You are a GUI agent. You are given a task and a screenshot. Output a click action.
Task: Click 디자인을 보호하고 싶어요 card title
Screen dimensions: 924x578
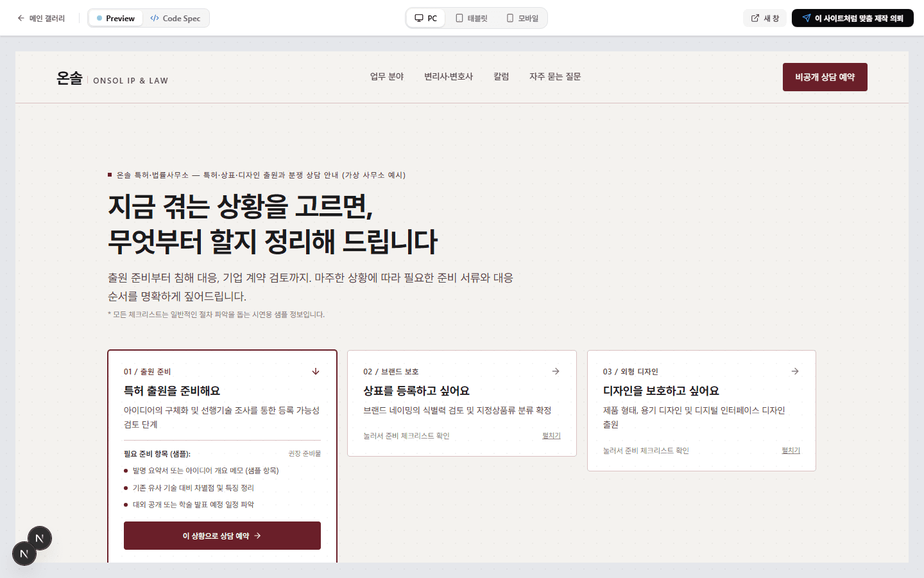(661, 390)
